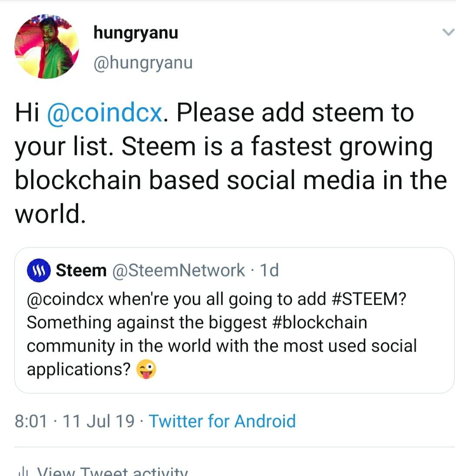This screenshot has width=456, height=476.
Task: Click the winking tongue emoji
Action: pyautogui.click(x=146, y=370)
